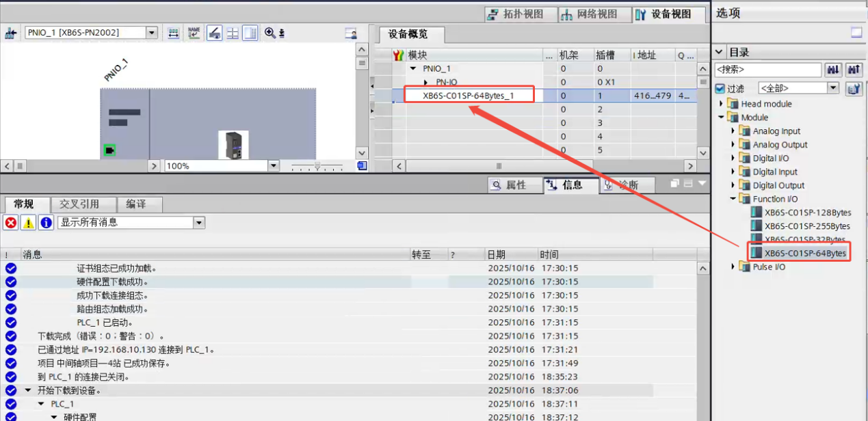Click search downward icon in catalog
The height and width of the screenshot is (421, 868).
point(833,70)
